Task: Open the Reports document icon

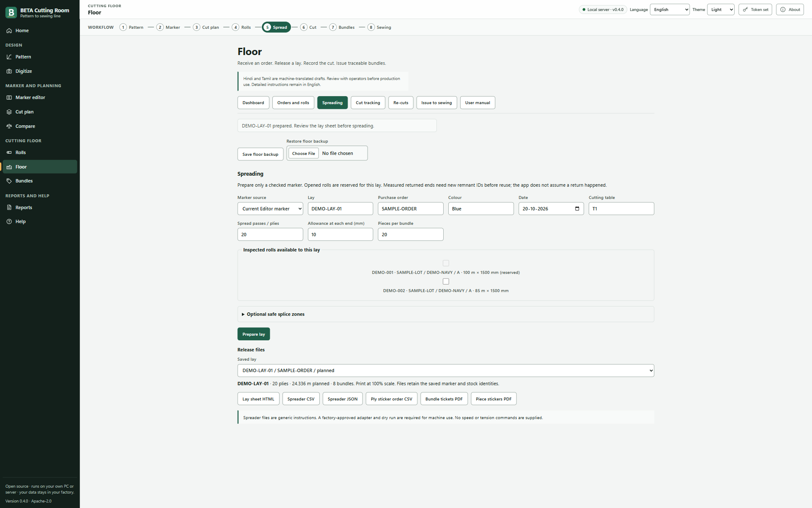Action: [x=9, y=207]
